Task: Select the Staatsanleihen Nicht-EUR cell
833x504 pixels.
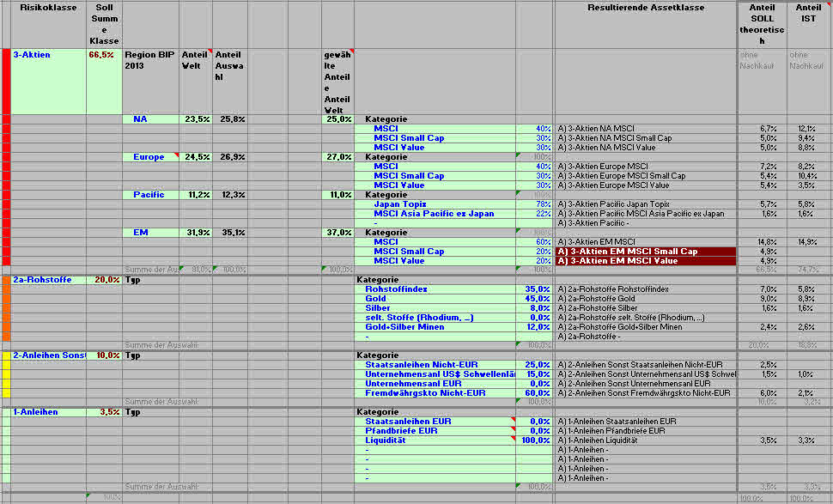Action: coord(435,365)
